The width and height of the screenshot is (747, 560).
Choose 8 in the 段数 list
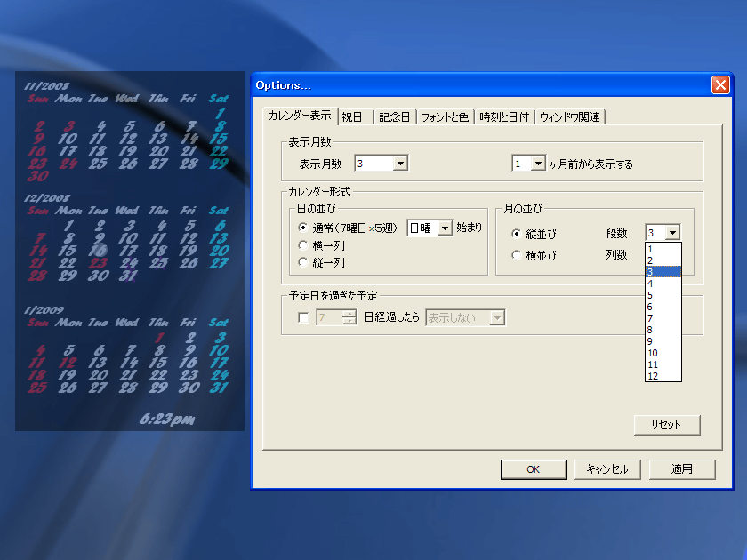(663, 330)
